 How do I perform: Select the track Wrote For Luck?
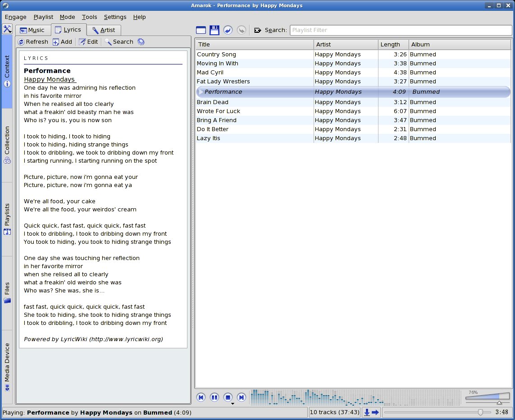[353, 111]
